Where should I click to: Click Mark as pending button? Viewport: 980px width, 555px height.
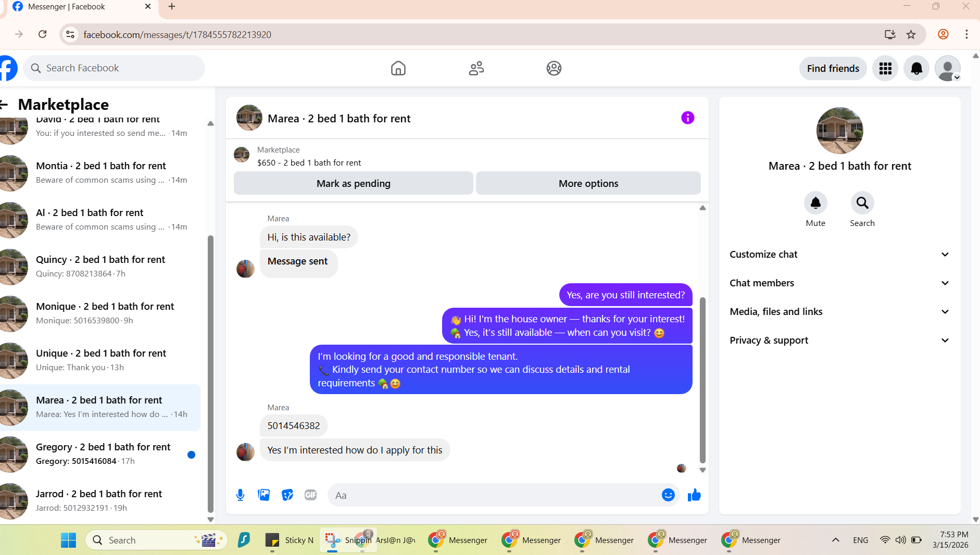click(353, 183)
